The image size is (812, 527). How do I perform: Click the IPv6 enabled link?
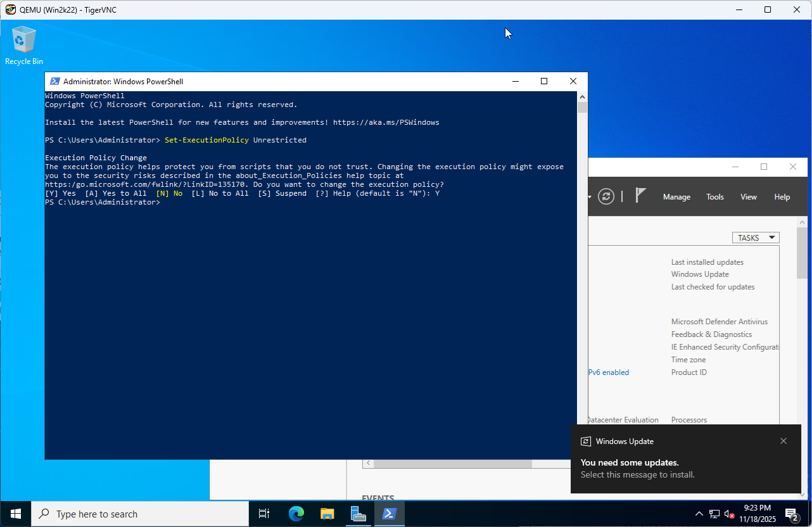pyautogui.click(x=609, y=372)
